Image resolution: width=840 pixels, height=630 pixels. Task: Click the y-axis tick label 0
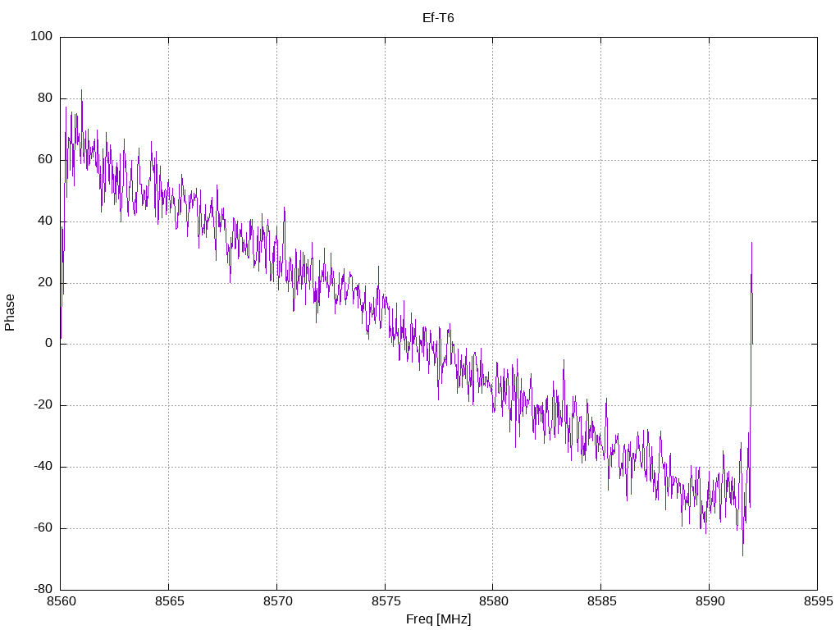(49, 344)
